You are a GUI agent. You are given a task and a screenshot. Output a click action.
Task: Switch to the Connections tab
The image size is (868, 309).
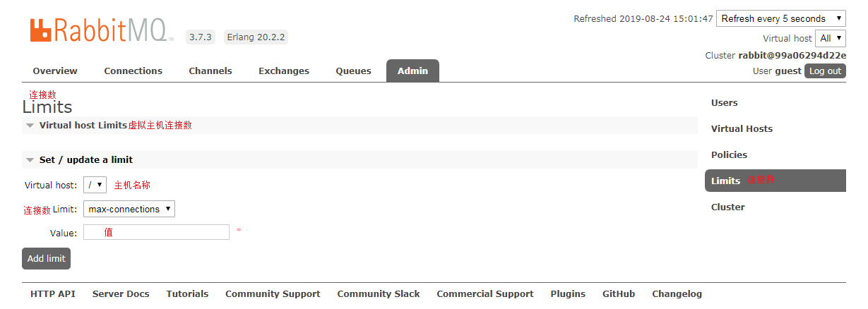[133, 71]
